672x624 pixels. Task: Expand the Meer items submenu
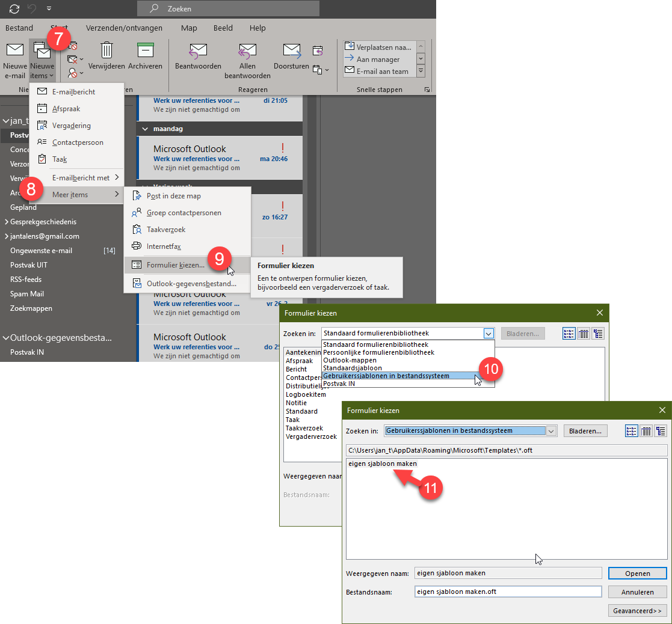click(76, 194)
